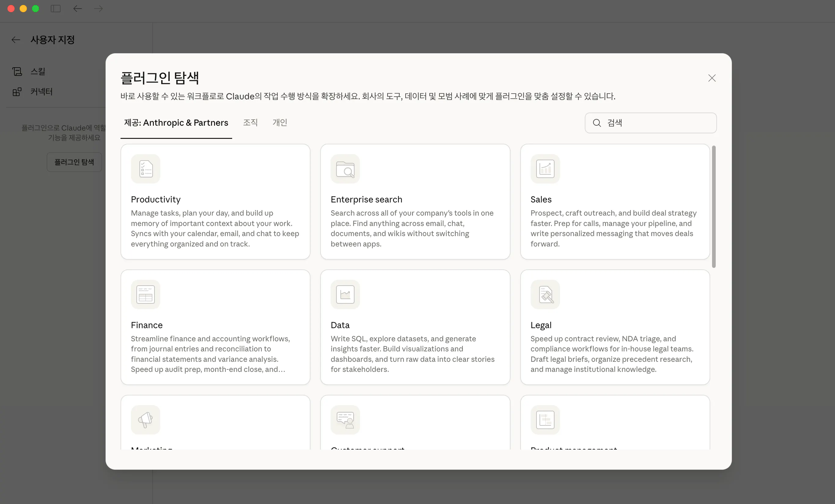This screenshot has width=835, height=504.
Task: Switch to the 개인 tab
Action: click(280, 122)
